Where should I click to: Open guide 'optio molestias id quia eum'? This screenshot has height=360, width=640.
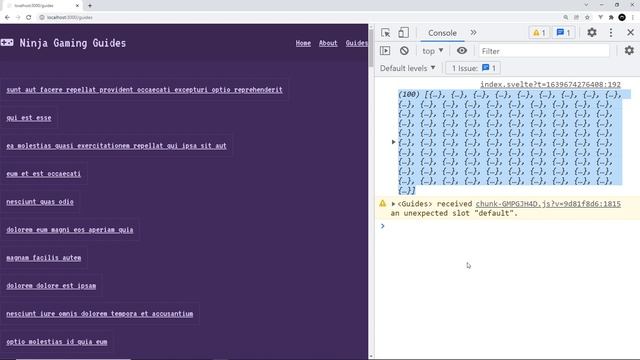coord(57,342)
